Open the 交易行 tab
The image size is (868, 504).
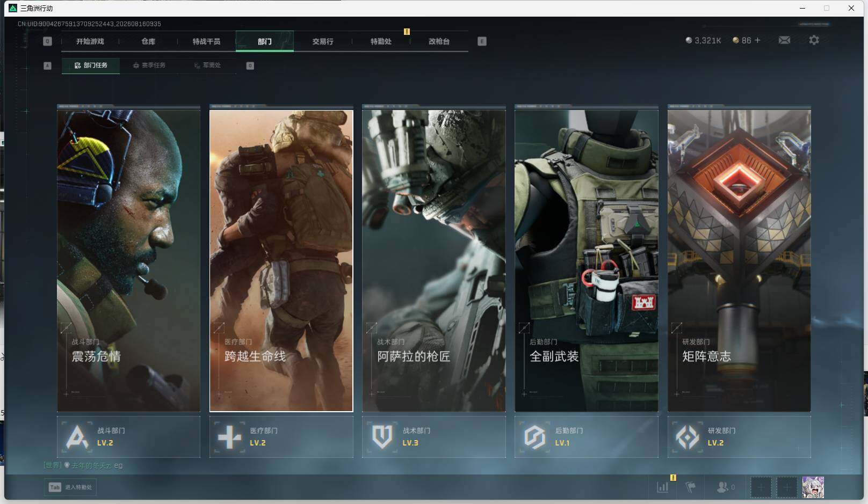click(x=323, y=41)
